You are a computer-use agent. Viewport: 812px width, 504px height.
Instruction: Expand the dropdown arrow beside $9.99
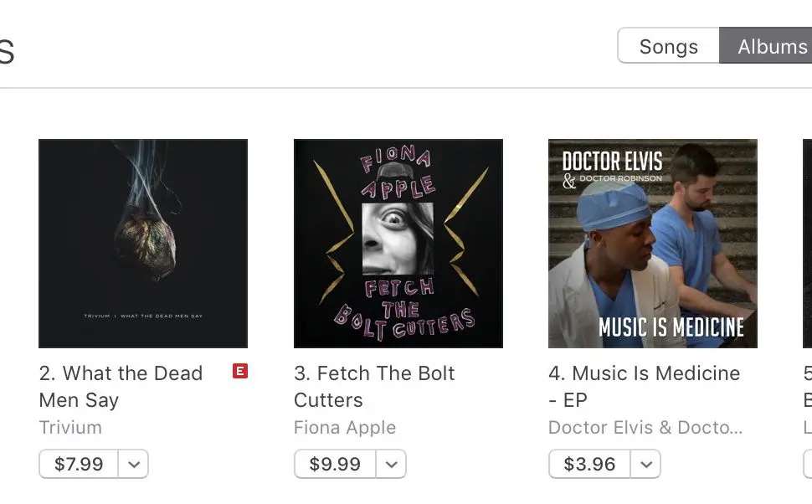(391, 464)
